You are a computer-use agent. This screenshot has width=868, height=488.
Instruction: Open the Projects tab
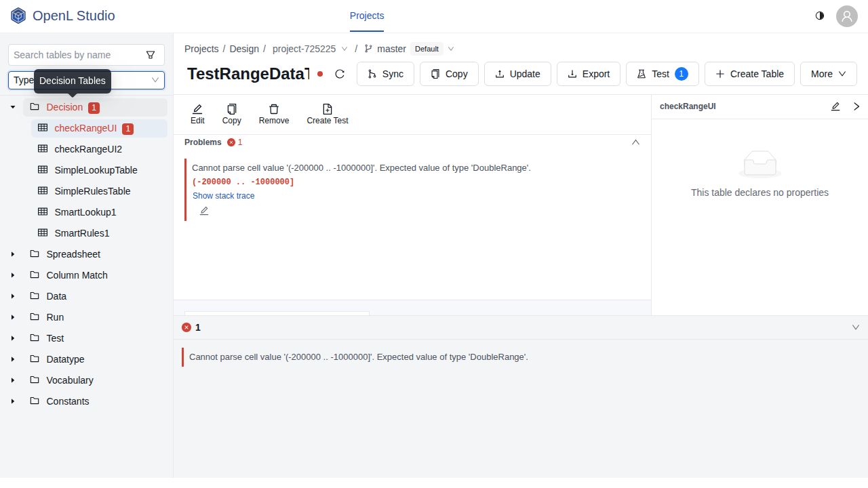(367, 16)
